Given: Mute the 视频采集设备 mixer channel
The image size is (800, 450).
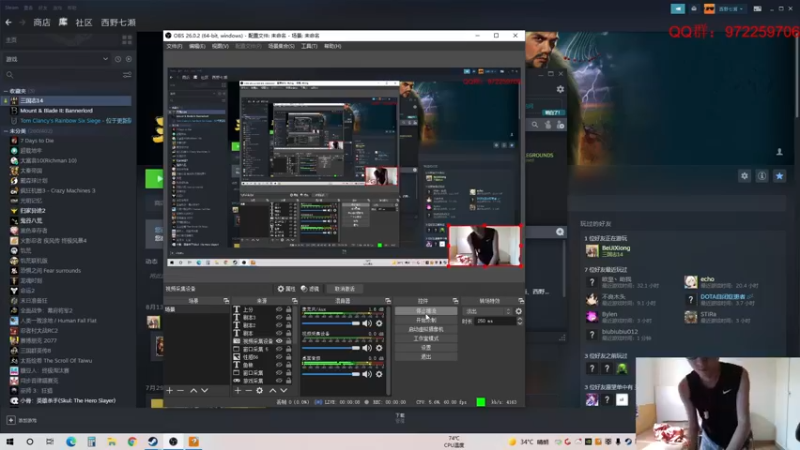Looking at the screenshot, I should tap(367, 348).
